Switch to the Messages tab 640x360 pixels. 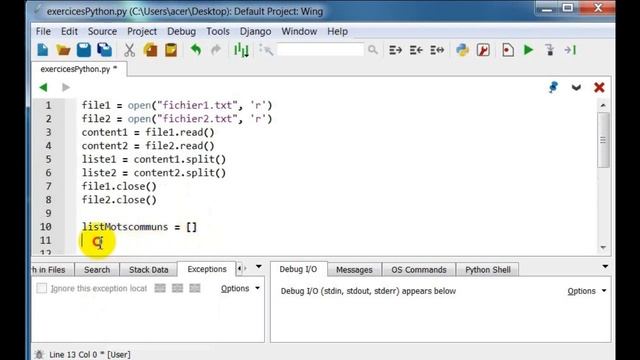pyautogui.click(x=354, y=270)
